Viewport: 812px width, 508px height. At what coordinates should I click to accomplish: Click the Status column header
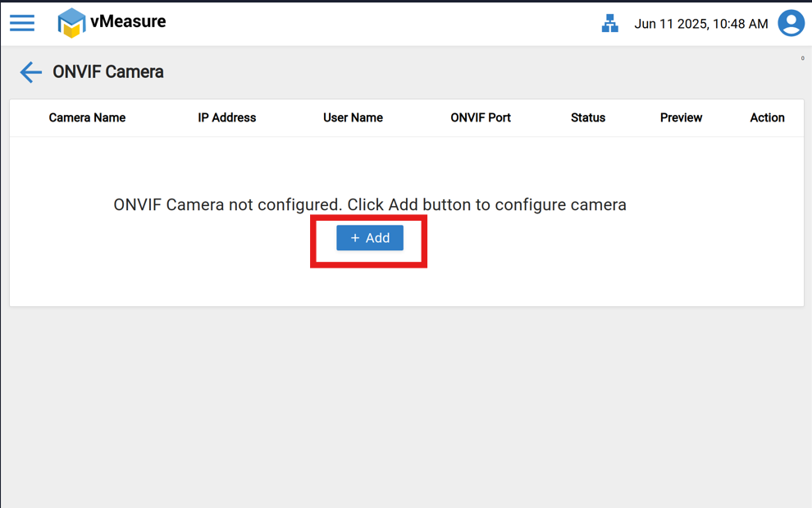click(x=587, y=118)
